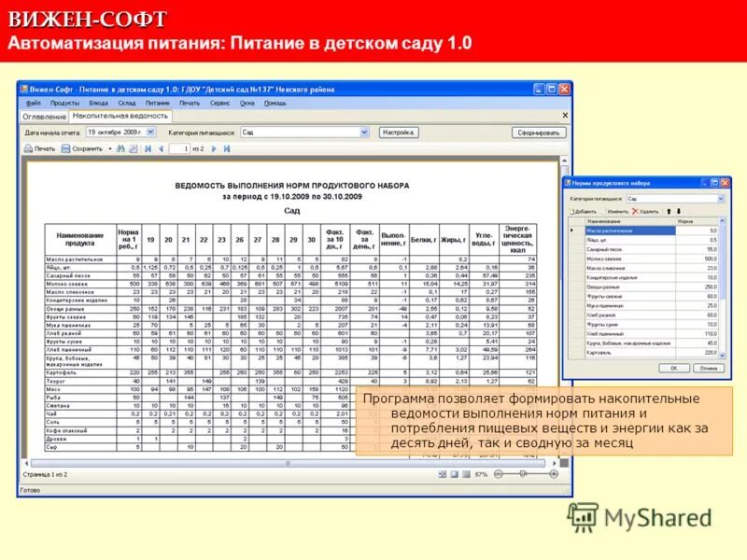Open the Сервис menu
The width and height of the screenshot is (747, 560).
(x=220, y=103)
